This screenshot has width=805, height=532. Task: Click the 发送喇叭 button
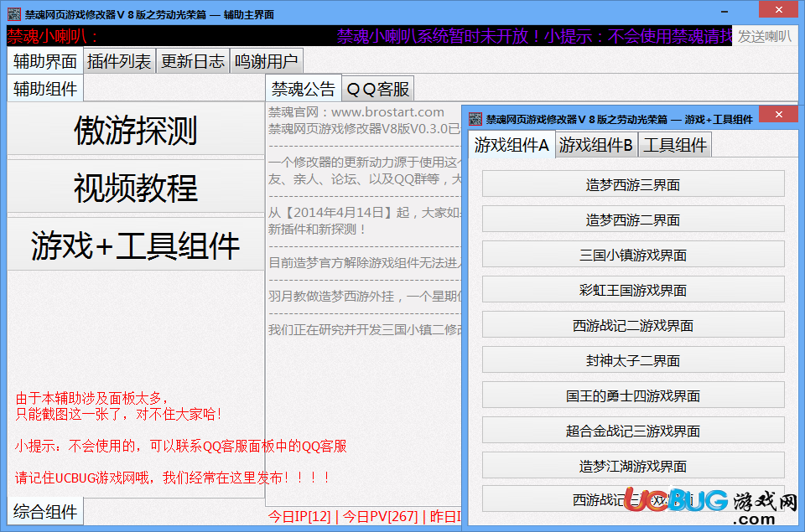(765, 36)
